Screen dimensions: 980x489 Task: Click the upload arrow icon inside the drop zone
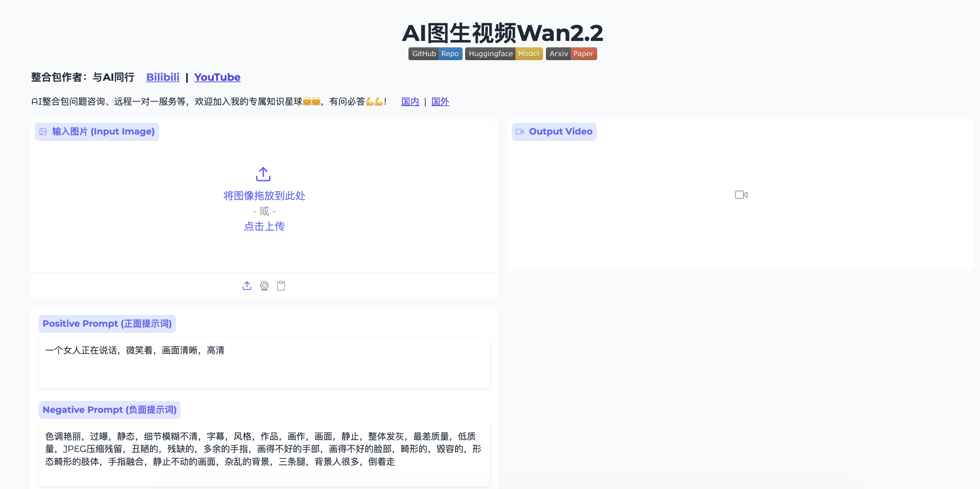coord(263,174)
